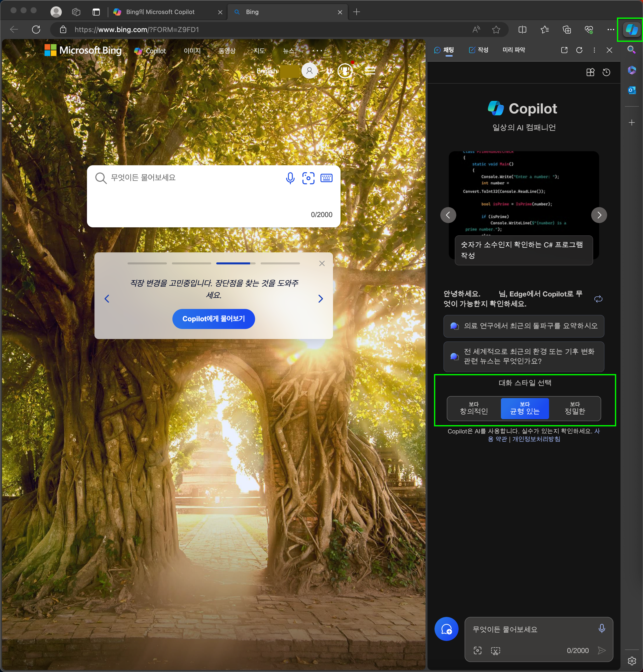
Task: Open the on-screen keyboard icon in search box
Action: pos(326,178)
